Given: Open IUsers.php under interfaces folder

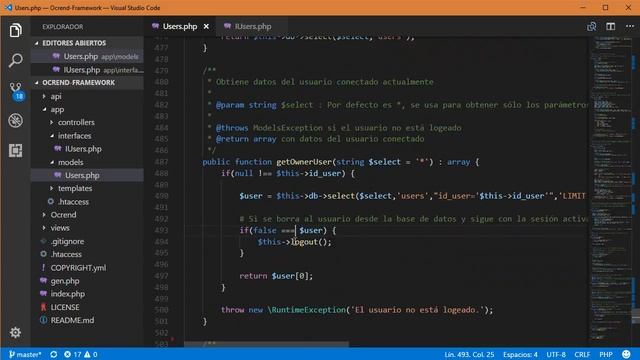Looking at the screenshot, I should click(x=87, y=149).
